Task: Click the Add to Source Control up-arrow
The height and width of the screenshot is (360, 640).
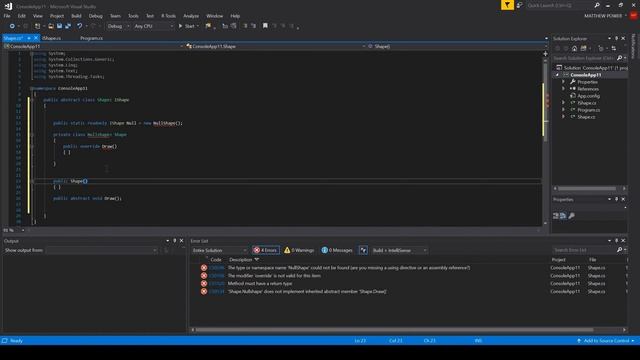Action: click(579, 340)
